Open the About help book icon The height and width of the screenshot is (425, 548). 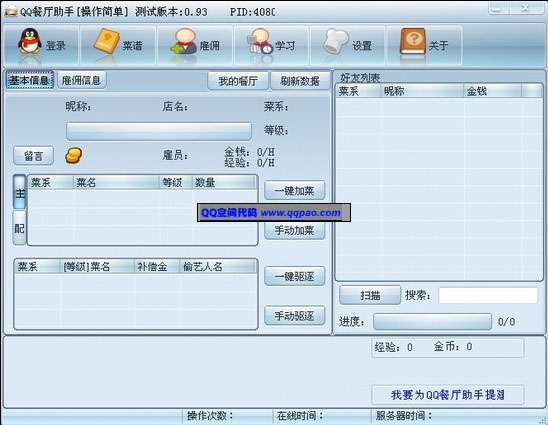click(413, 41)
